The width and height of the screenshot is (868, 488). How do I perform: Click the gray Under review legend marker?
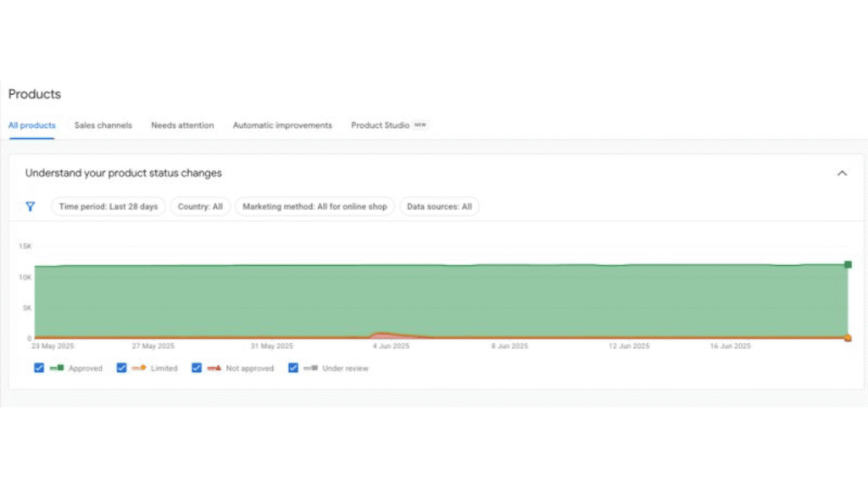pyautogui.click(x=310, y=368)
